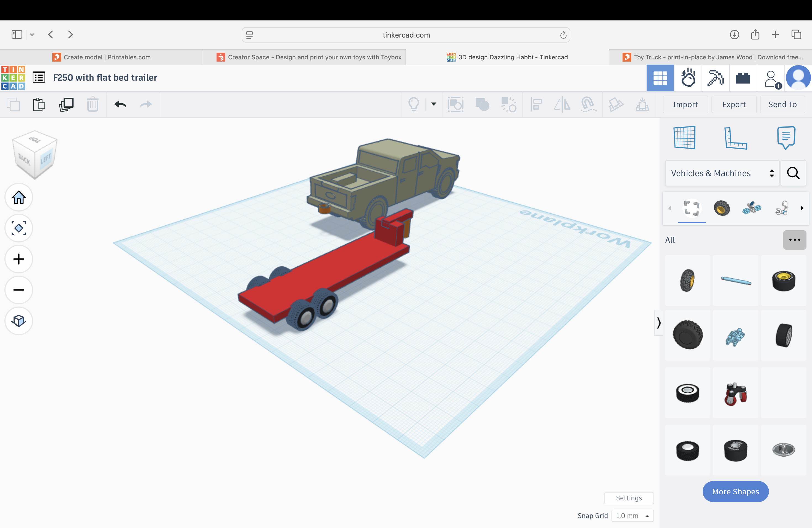Click Fit all in view button
The width and height of the screenshot is (812, 528).
point(19,228)
